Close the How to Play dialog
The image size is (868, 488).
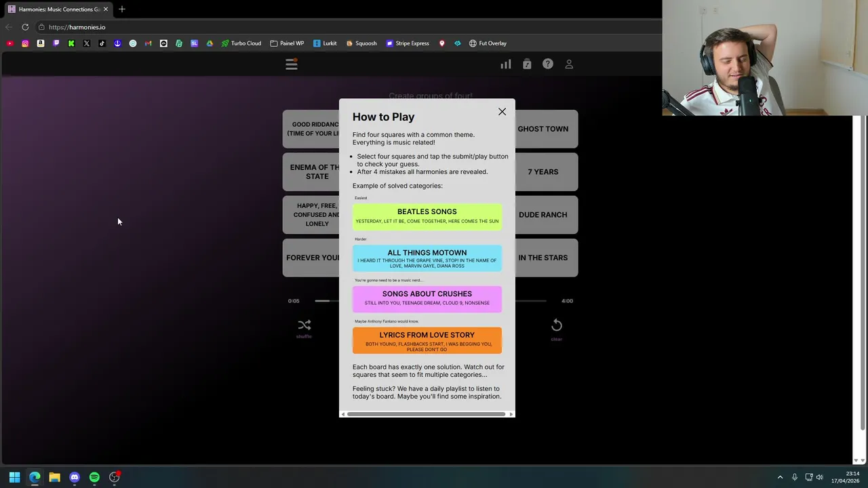pos(502,112)
